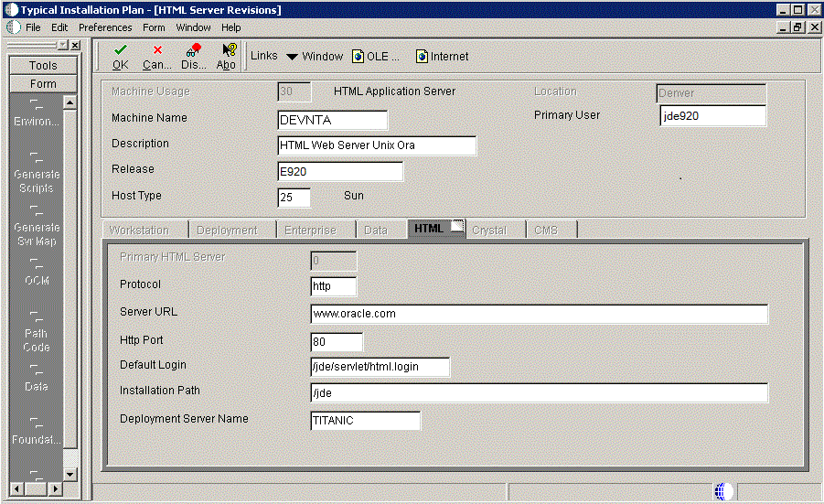Screen dimensions: 824x504
Task: Click the sidebar scroll down arrow
Action: 70,474
